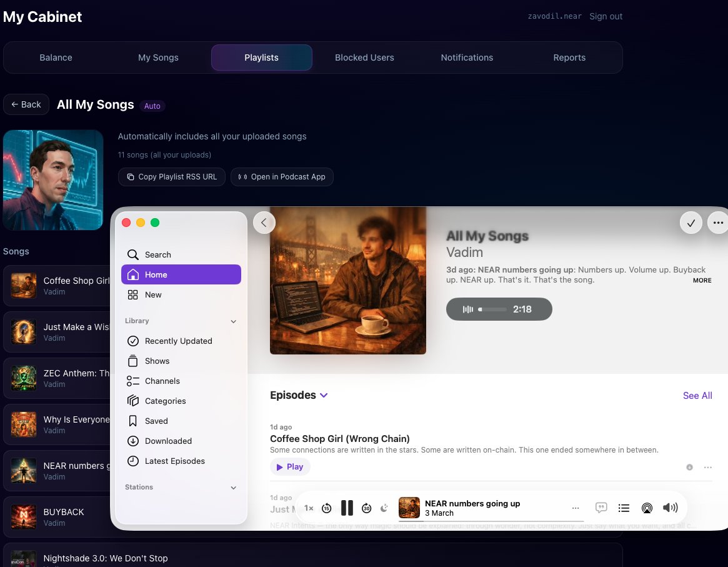Click the volume speaker icon
The width and height of the screenshot is (728, 567).
point(670,508)
